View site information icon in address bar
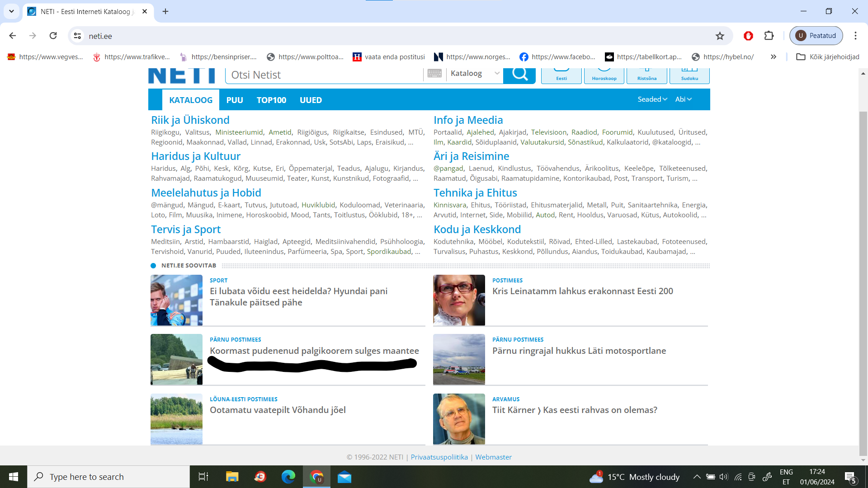 (78, 36)
